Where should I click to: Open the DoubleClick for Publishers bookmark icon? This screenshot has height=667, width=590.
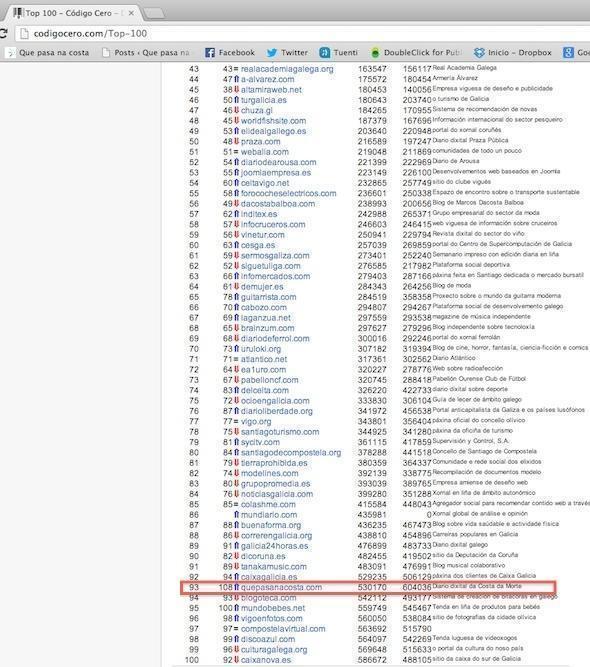[x=375, y=53]
